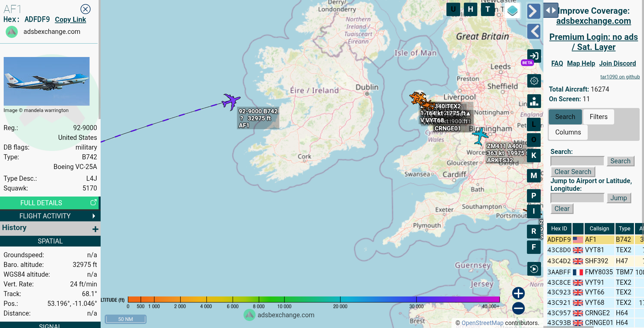Click the Jump button
Screen dimensions: 644x328
pyautogui.click(x=619, y=198)
